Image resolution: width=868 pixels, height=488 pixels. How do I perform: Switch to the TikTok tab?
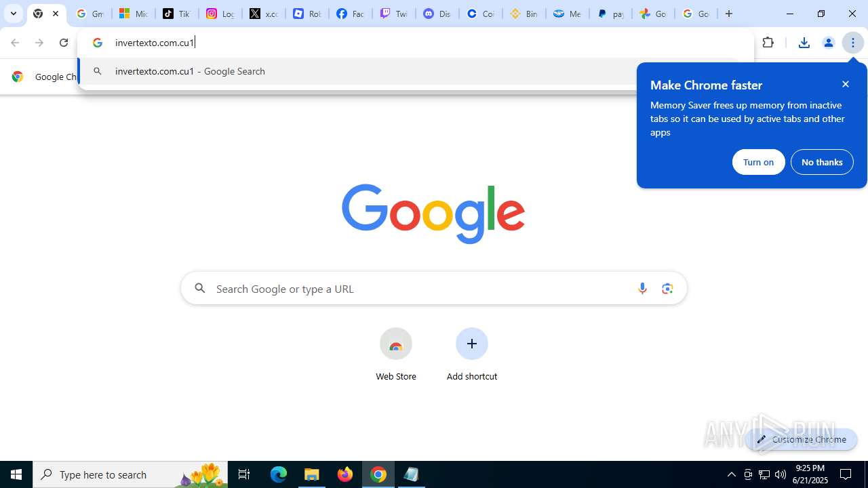coord(176,14)
